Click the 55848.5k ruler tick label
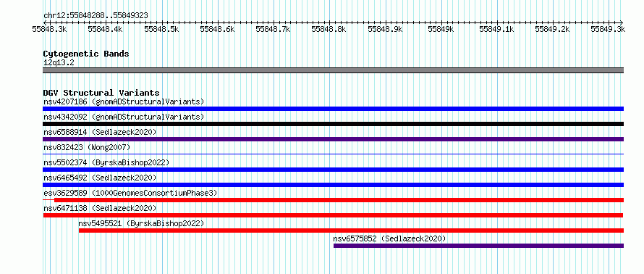This screenshot has width=644, height=274. [x=161, y=29]
